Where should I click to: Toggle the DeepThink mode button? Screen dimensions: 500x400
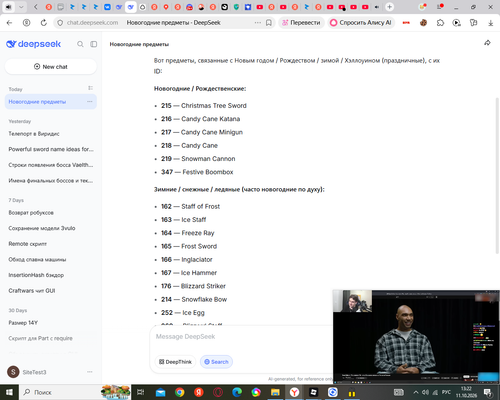[175, 362]
